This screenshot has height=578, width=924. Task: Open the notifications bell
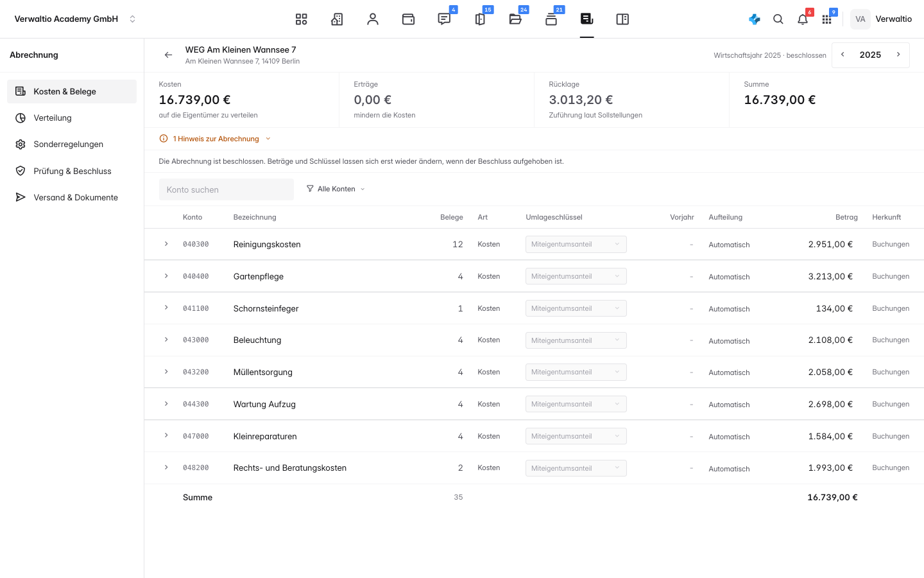tap(803, 19)
